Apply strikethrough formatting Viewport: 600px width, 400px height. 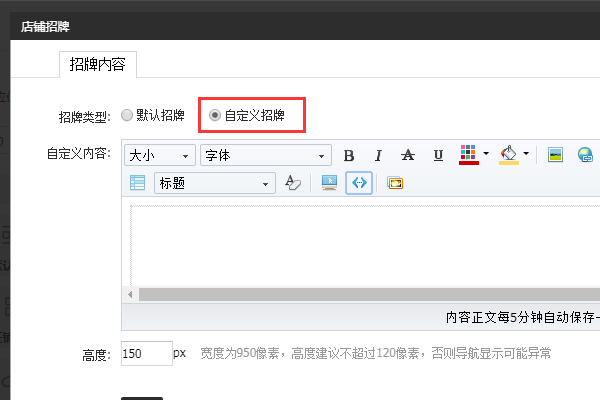(x=408, y=155)
